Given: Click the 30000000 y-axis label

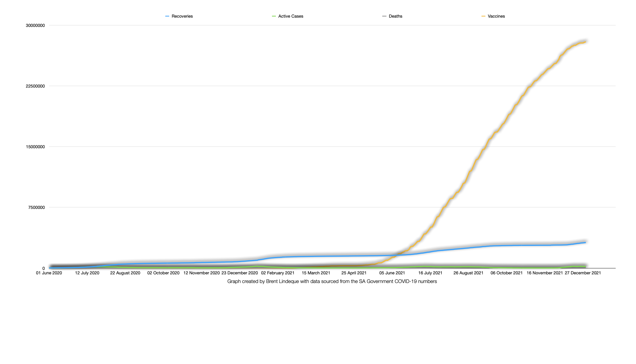Looking at the screenshot, I should pyautogui.click(x=35, y=25).
